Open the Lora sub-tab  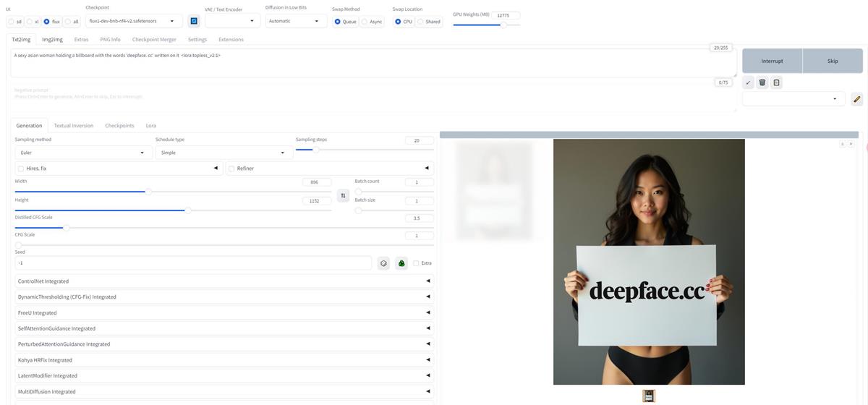click(151, 126)
